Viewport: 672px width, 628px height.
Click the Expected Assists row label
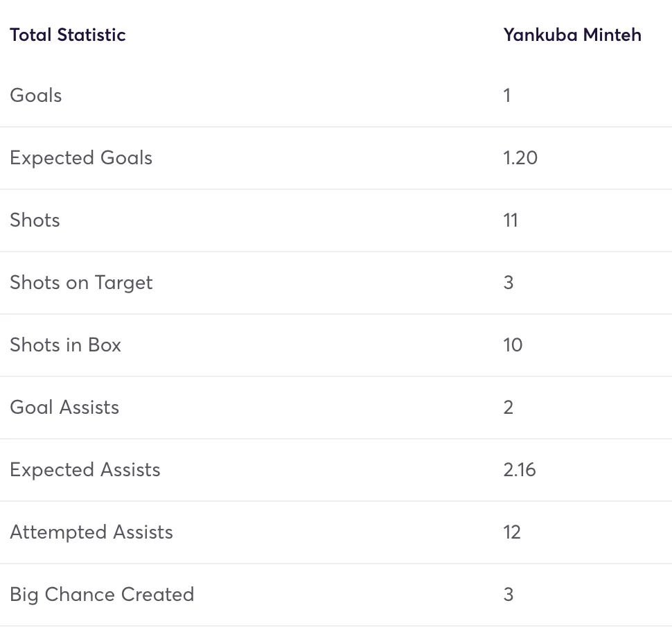pyautogui.click(x=85, y=469)
